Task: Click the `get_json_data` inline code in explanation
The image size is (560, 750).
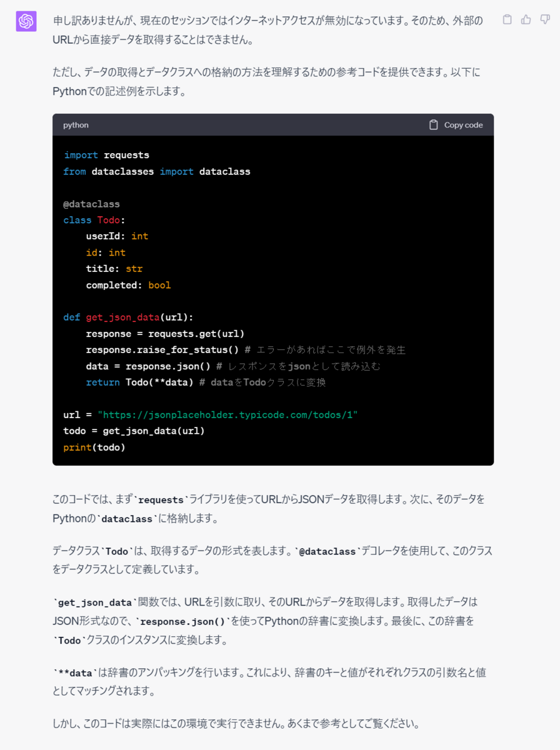Action: tap(94, 601)
